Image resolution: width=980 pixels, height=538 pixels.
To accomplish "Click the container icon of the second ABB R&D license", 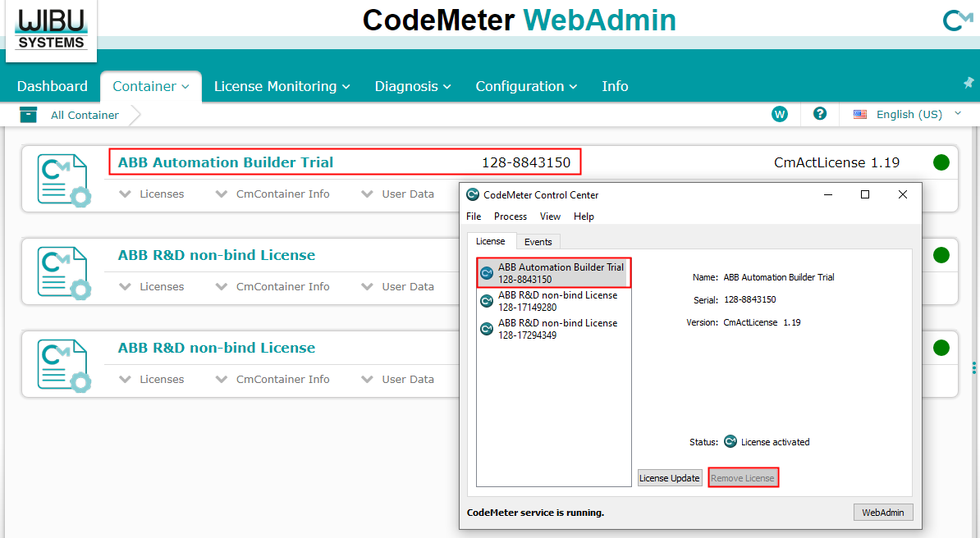I will point(63,273).
